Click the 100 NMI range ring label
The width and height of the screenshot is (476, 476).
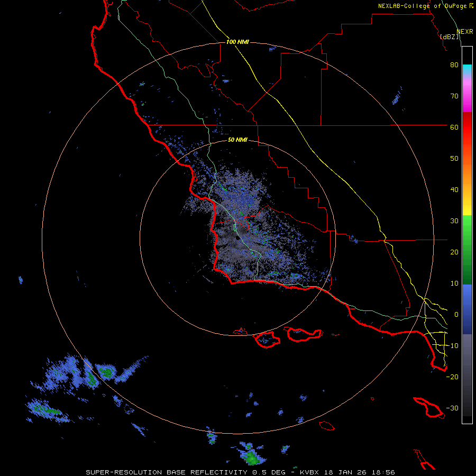click(x=237, y=42)
